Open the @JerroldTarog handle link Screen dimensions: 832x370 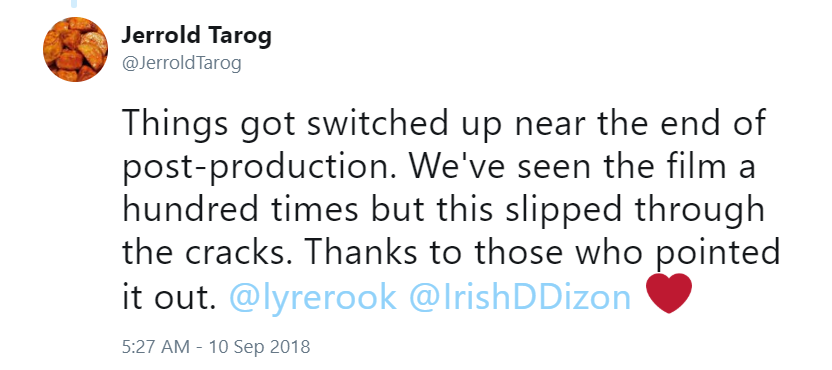(x=181, y=64)
